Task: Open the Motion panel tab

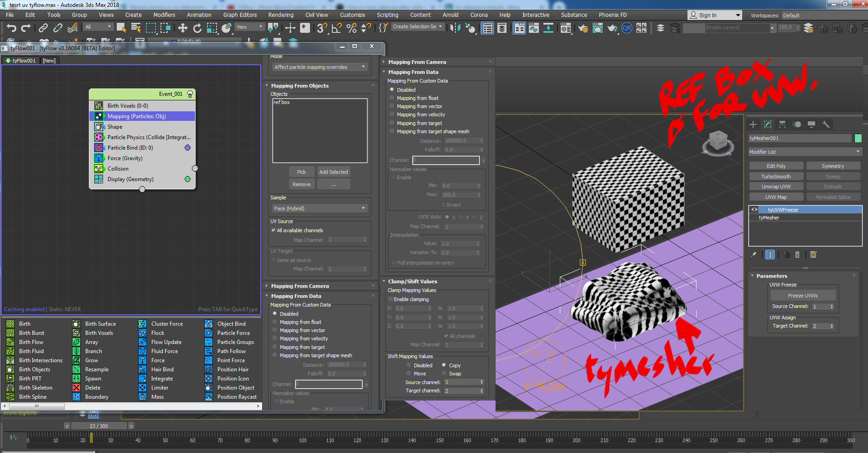Action: tap(797, 125)
